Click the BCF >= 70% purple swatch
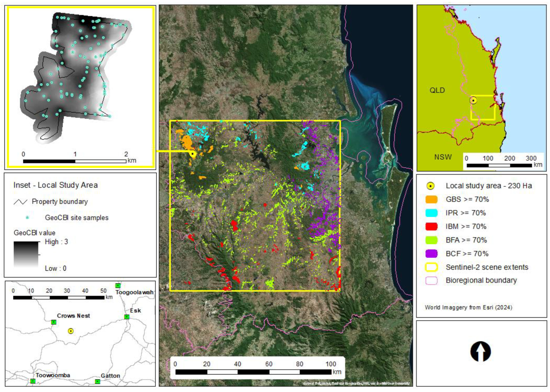Screen dimensions: 550x392 coord(431,254)
